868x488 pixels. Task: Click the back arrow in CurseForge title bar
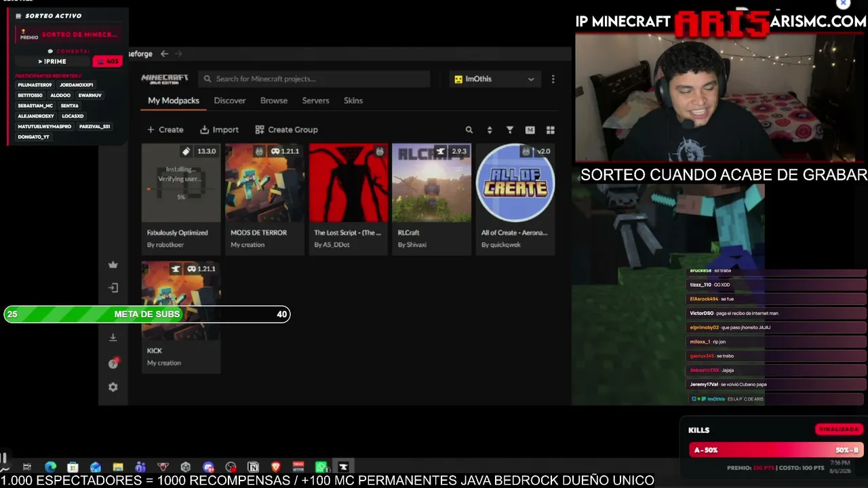tap(164, 54)
